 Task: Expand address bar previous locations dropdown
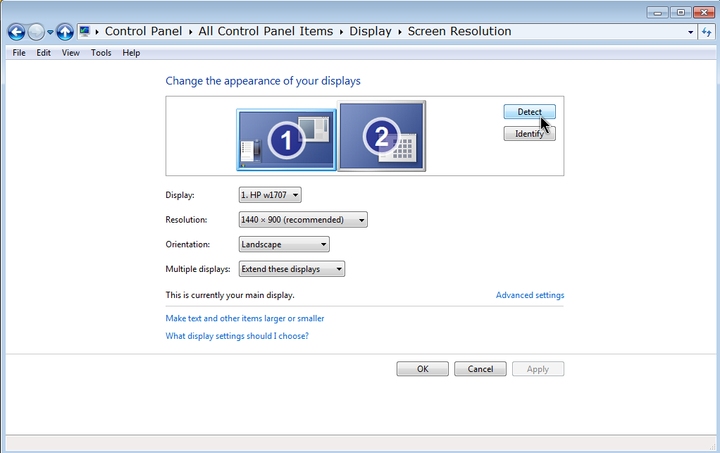click(690, 32)
